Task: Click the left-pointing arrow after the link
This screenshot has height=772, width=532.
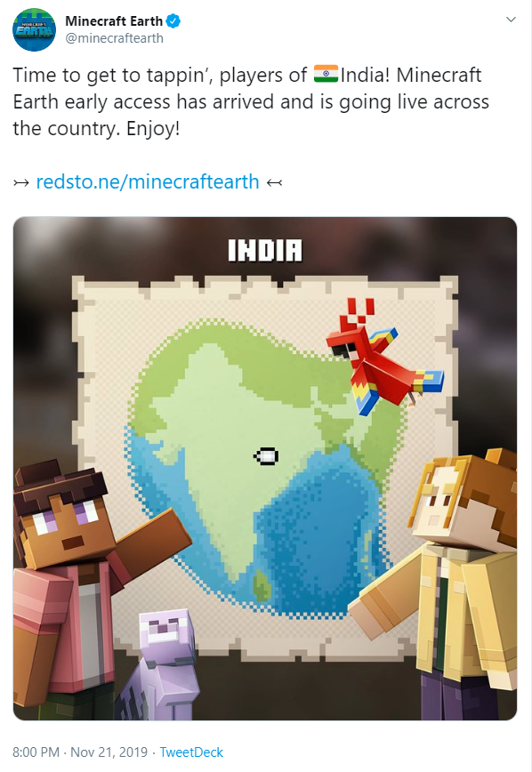Action: click(274, 183)
